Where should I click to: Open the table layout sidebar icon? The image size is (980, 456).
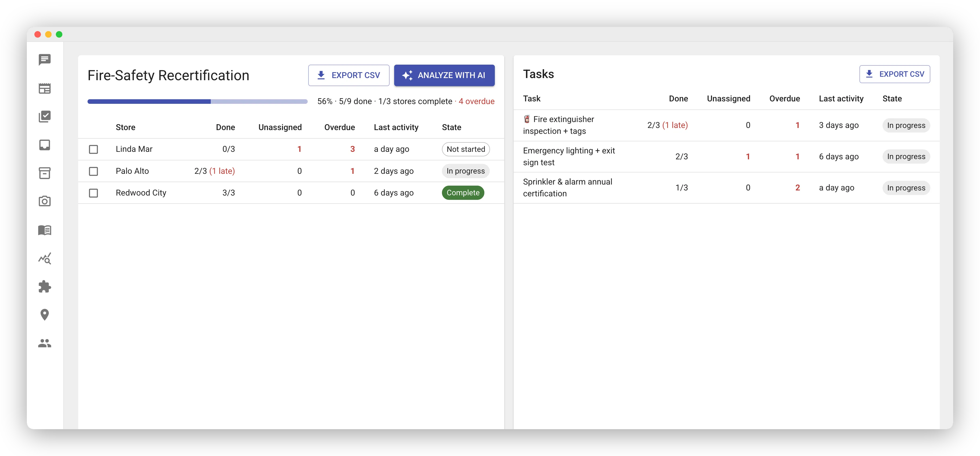(45, 88)
